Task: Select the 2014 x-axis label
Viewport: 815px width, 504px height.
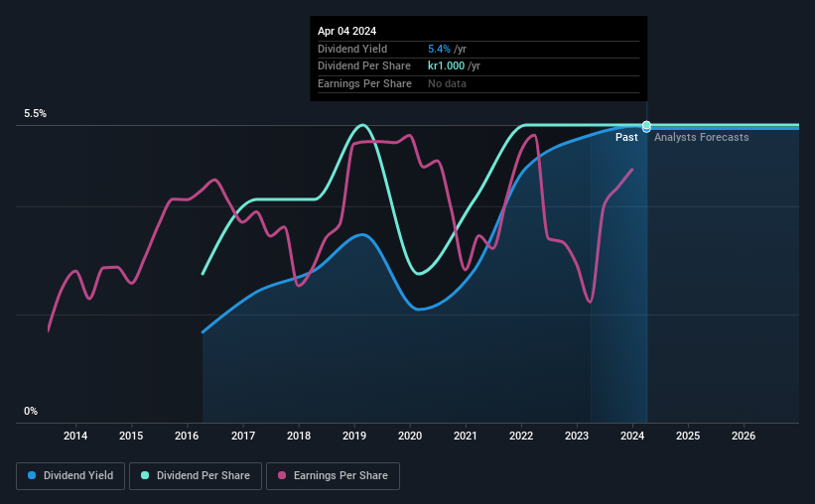Action: [75, 436]
